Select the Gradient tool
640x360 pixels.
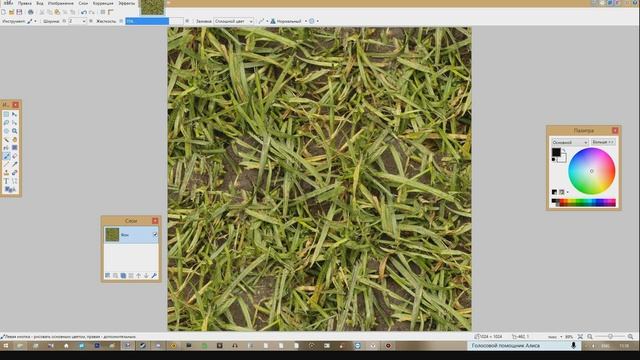click(x=15, y=147)
